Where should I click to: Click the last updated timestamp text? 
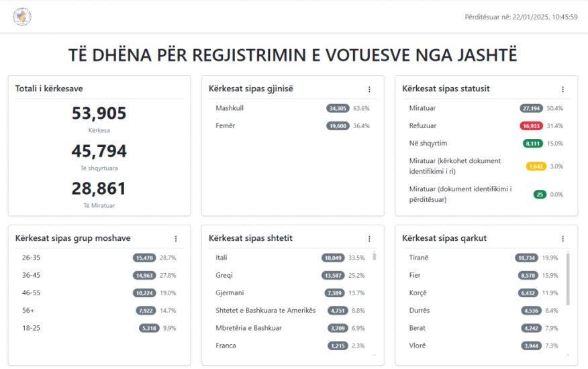521,17
